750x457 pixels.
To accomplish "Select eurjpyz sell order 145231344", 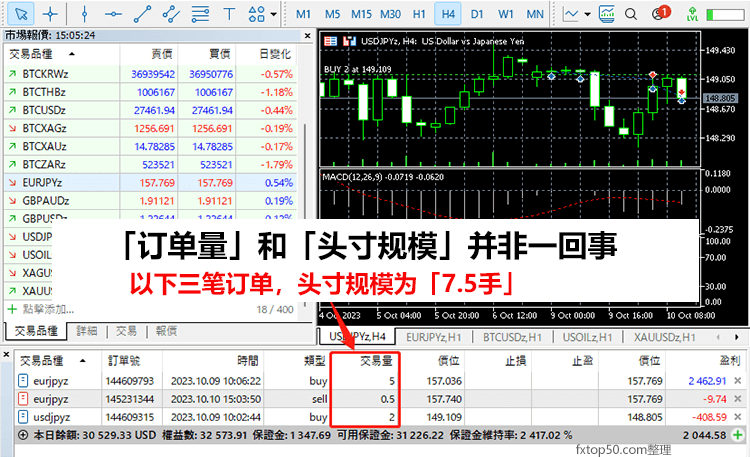I will (x=380, y=399).
